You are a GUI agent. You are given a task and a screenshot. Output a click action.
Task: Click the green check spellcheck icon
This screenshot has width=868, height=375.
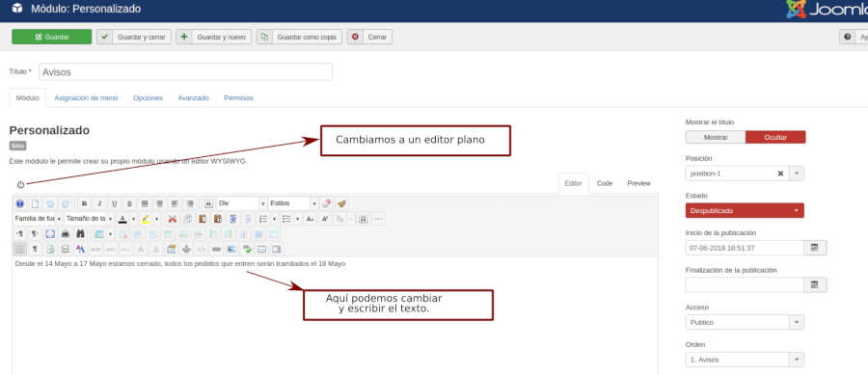tap(247, 250)
